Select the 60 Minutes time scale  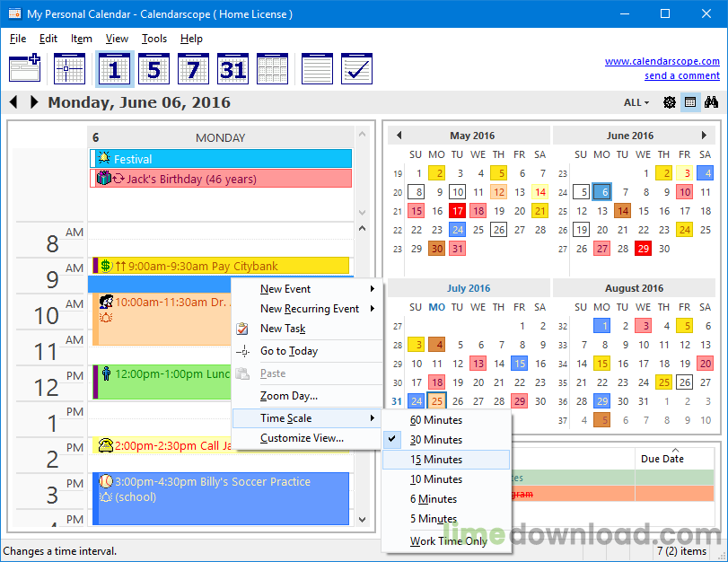coord(446,420)
